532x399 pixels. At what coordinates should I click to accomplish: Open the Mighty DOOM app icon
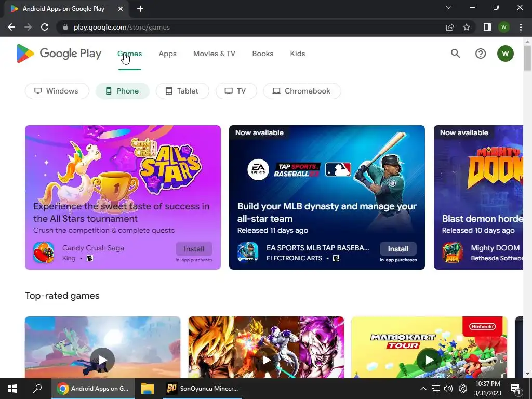pos(453,253)
